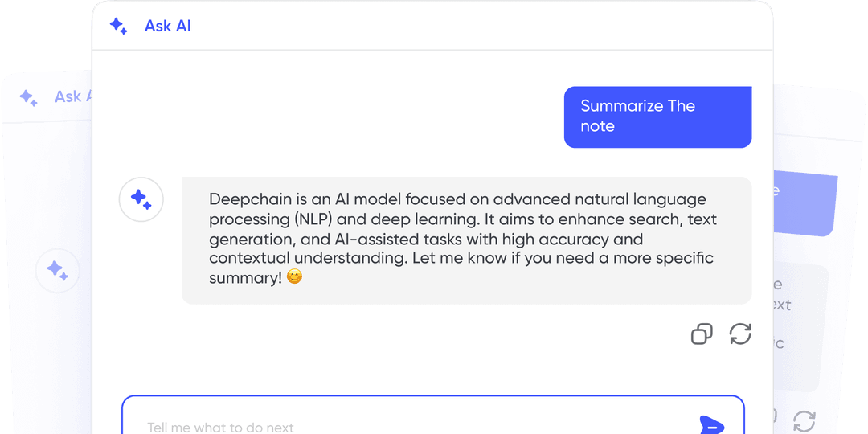Click the faded regenerate icon on right background card
The image size is (868, 434).
(x=804, y=420)
